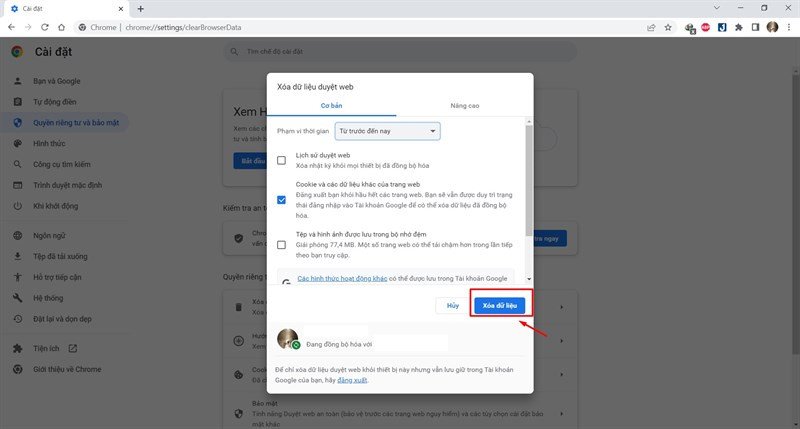Check the Lịch sử duyệt web checkbox
800x429 pixels.
point(282,160)
